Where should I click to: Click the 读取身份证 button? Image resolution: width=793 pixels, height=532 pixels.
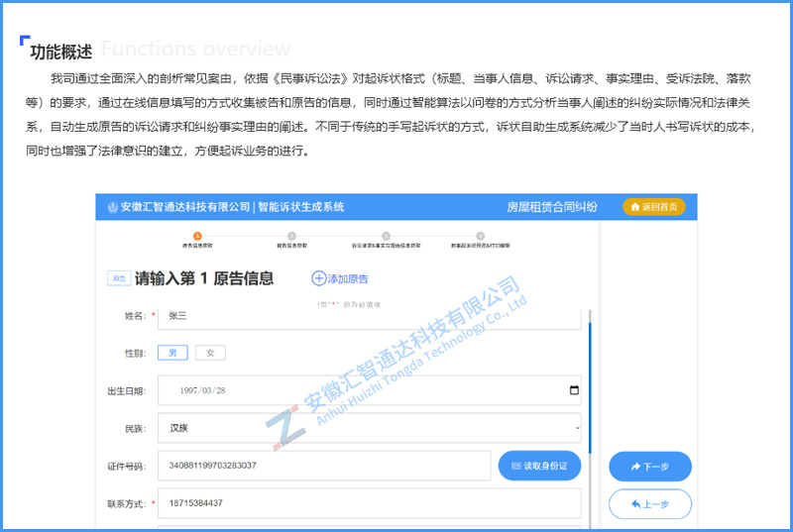pos(539,466)
